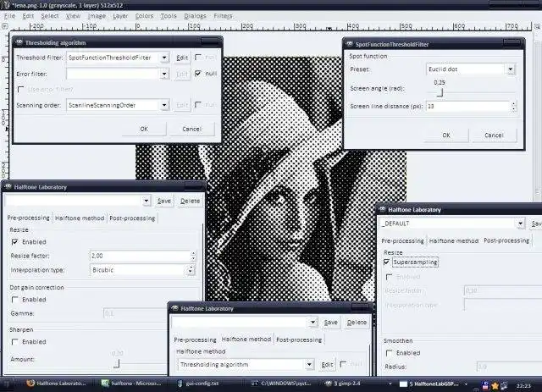Uncheck the Supersampling checkbox
Viewport: 542px width, 392px height.
coord(387,262)
